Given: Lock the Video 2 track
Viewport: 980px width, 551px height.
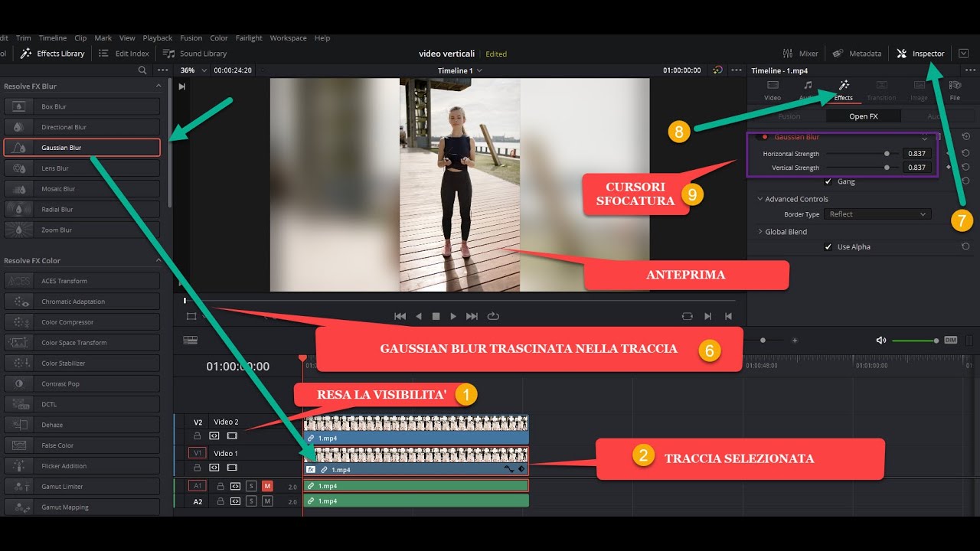Looking at the screenshot, I should (198, 436).
